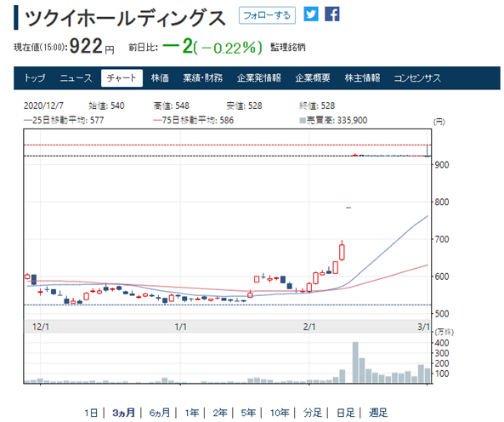The image size is (504, 422).
Task: Click the 始値: 540 value
Action: click(106, 105)
